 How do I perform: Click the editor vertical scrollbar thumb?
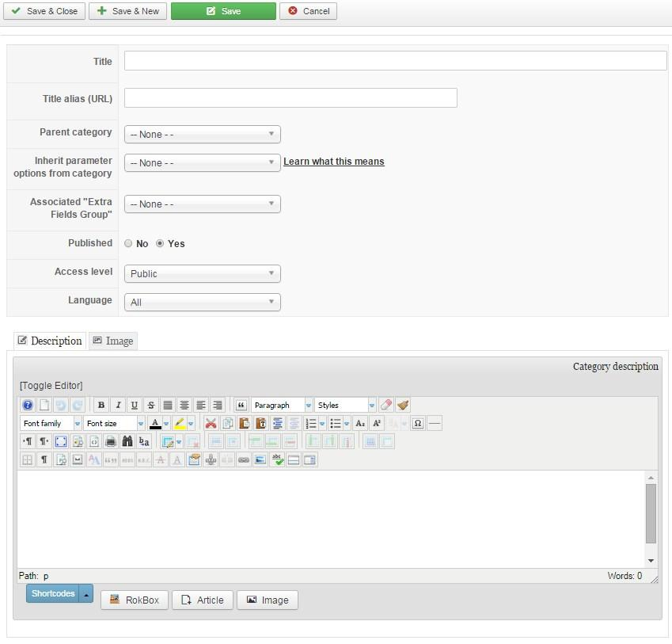coord(651,513)
